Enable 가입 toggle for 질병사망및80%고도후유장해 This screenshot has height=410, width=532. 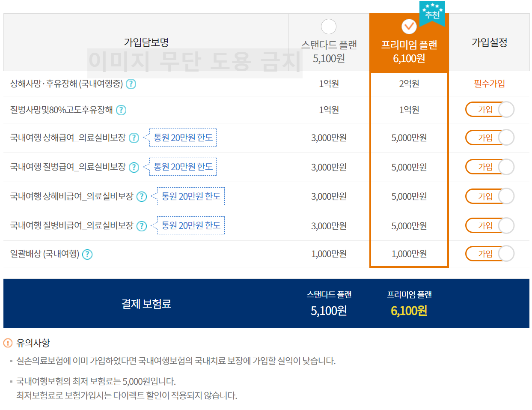pos(490,109)
